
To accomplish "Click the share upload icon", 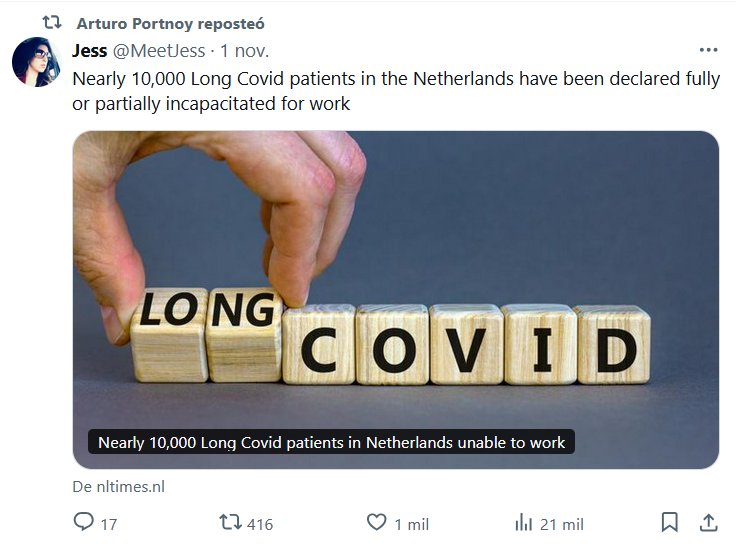I will click(707, 522).
